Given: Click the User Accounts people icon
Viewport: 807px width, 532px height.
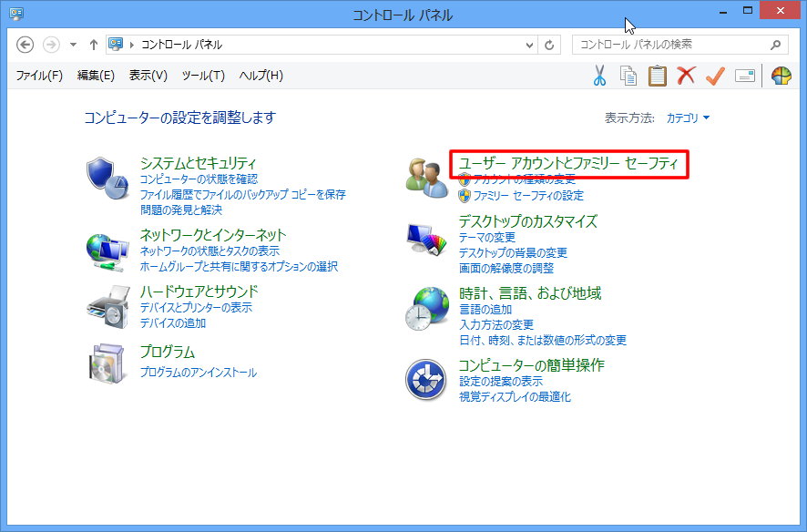Looking at the screenshot, I should click(426, 179).
